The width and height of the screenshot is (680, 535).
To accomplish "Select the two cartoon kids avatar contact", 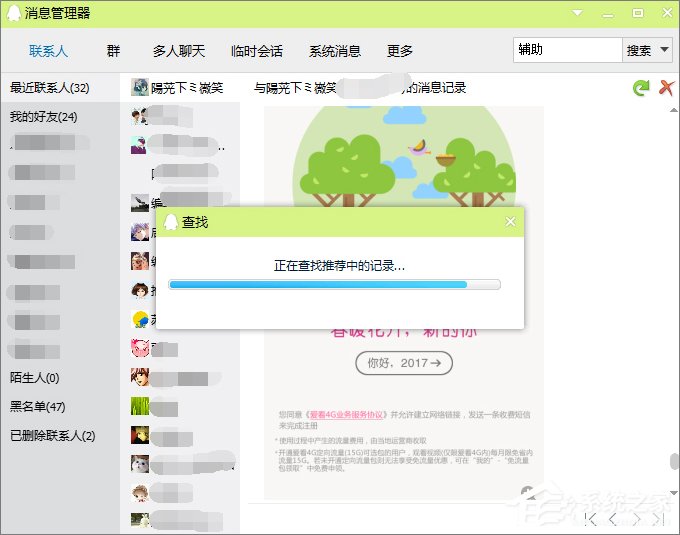I will (x=140, y=116).
